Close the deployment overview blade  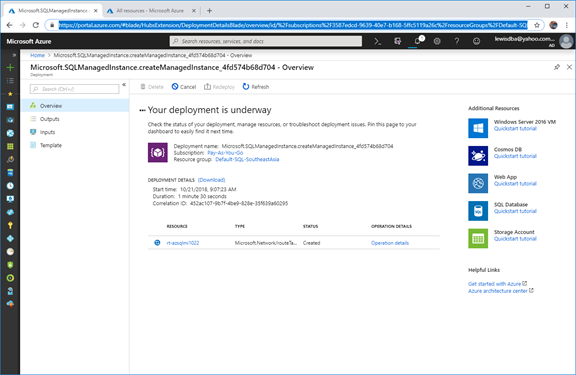[569, 67]
